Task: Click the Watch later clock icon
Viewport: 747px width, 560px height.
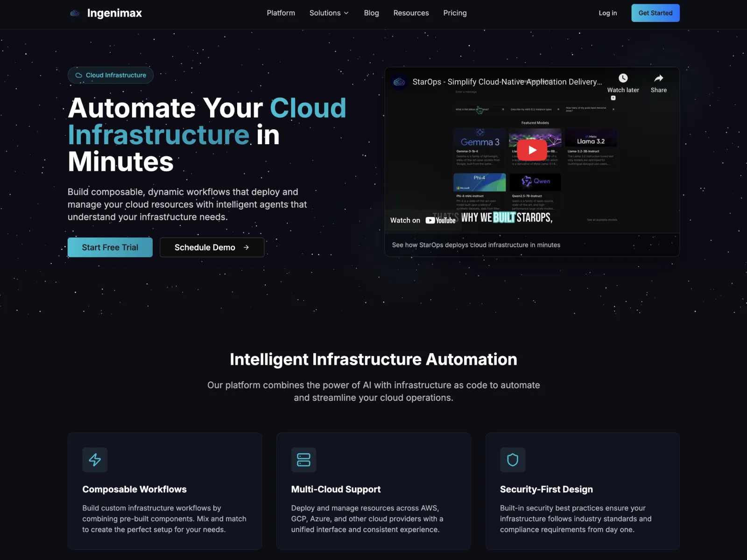Action: [623, 78]
